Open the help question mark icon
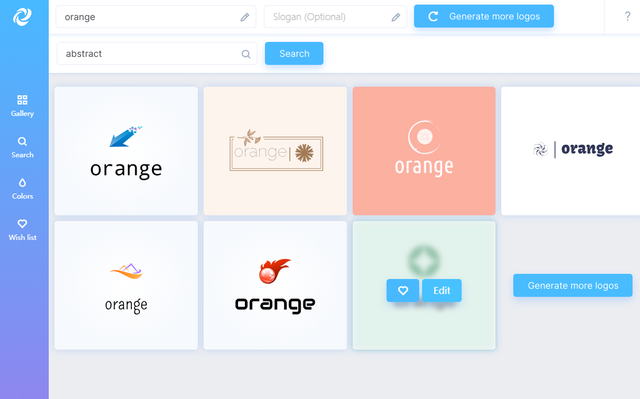Viewport: 640px width, 399px height. [627, 16]
